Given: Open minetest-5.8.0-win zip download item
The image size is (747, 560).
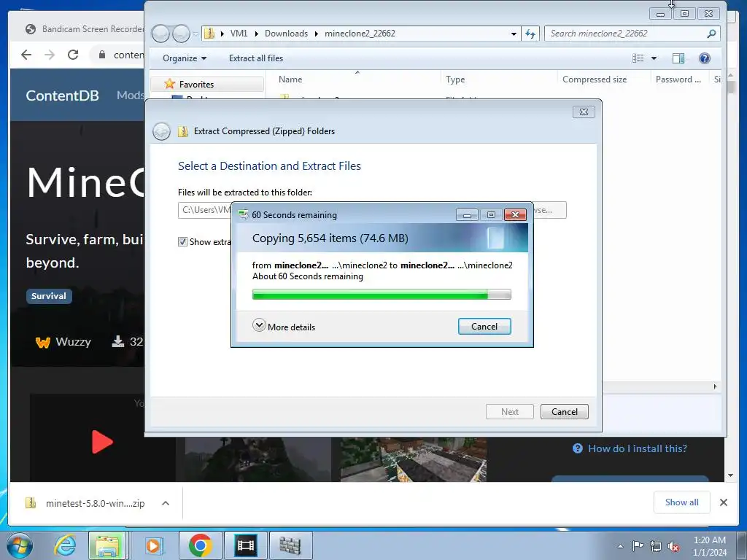Looking at the screenshot, I should click(x=86, y=503).
